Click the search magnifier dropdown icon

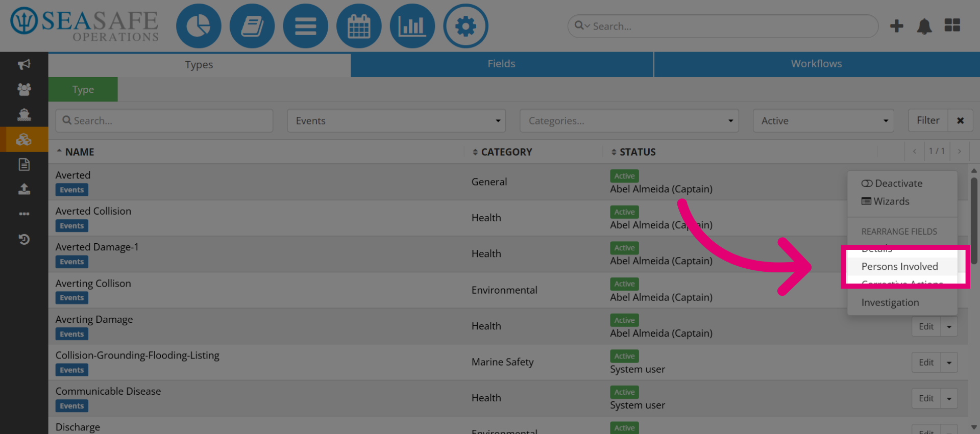(x=582, y=25)
